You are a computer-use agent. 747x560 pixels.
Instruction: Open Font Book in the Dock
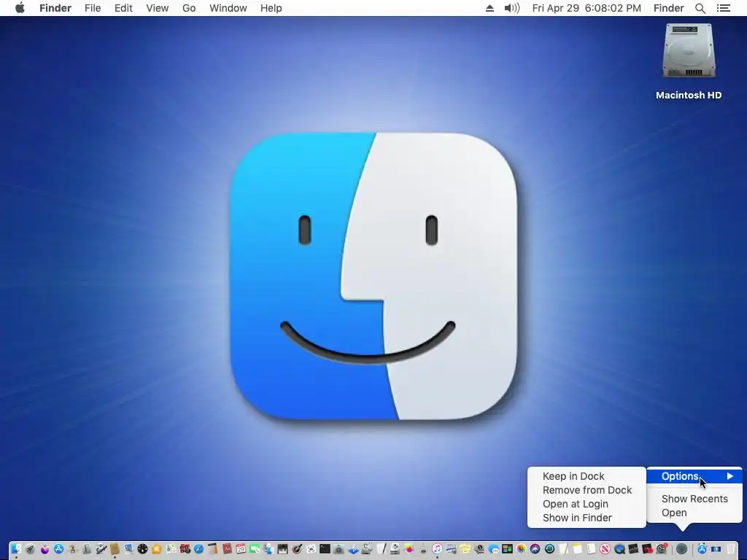[x=86, y=549]
